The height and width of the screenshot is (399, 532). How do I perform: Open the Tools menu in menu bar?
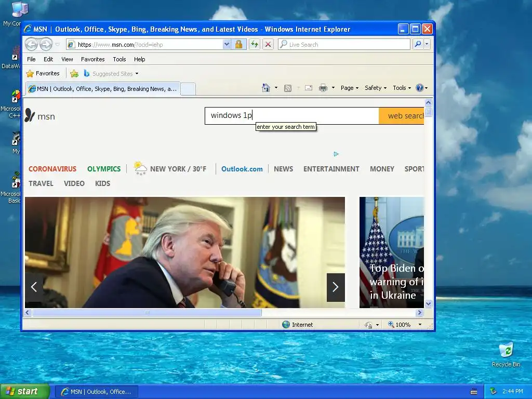tap(119, 59)
